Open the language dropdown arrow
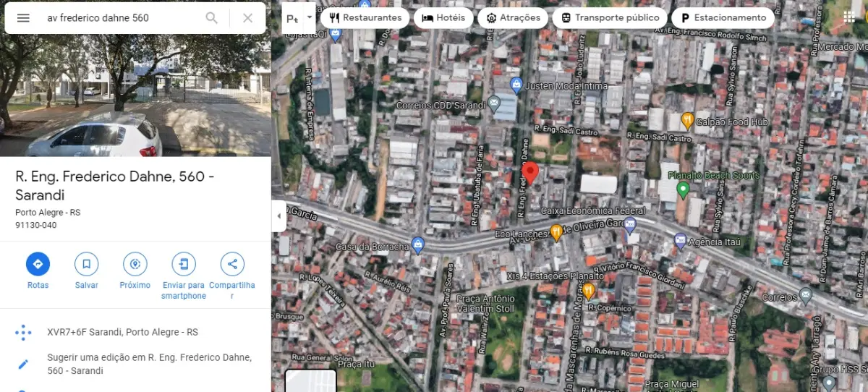The image size is (868, 392). point(310,17)
